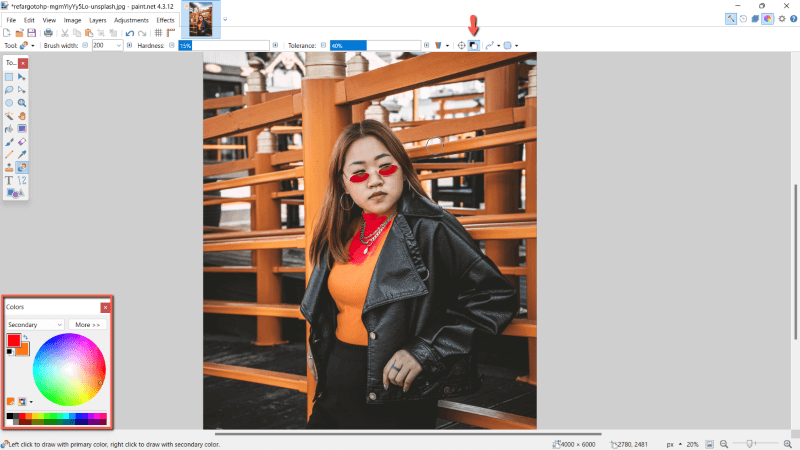This screenshot has height=450, width=800.
Task: Click the Undo arrow
Action: coord(130,33)
